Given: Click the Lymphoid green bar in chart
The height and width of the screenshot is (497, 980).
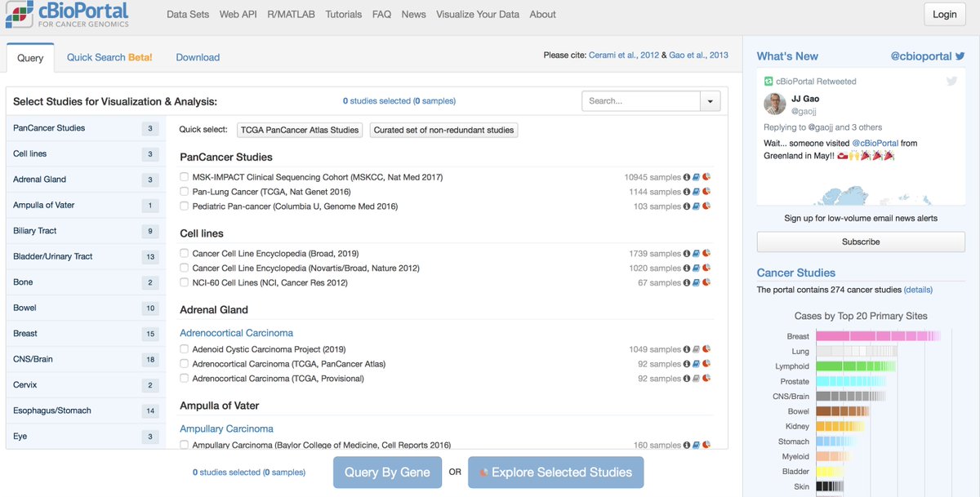Looking at the screenshot, I should 855,366.
